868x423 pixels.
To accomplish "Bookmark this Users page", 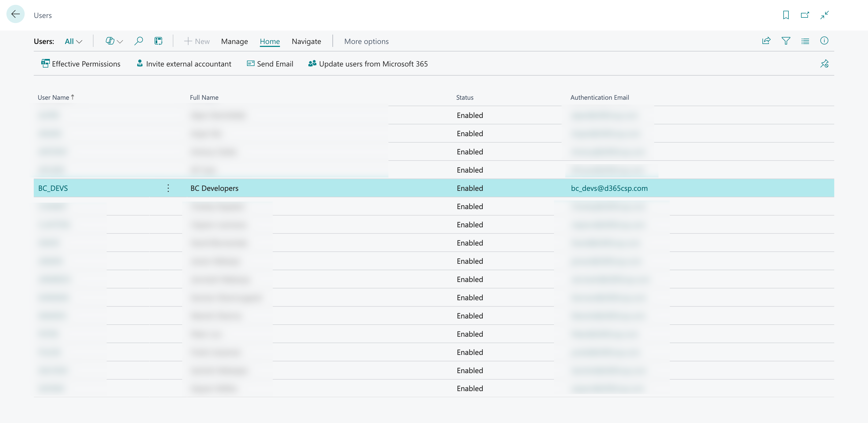I will [786, 15].
